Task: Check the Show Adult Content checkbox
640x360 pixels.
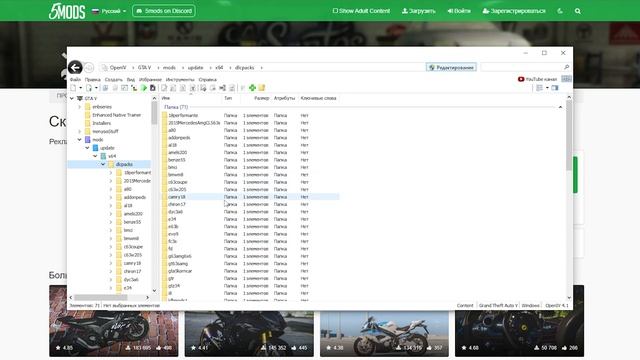Action: 335,11
